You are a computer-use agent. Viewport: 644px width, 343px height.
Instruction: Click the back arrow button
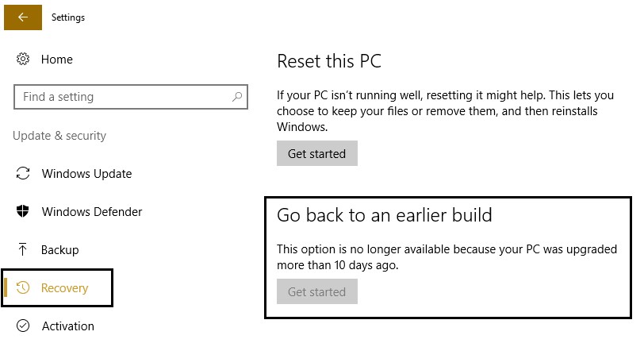tap(22, 17)
